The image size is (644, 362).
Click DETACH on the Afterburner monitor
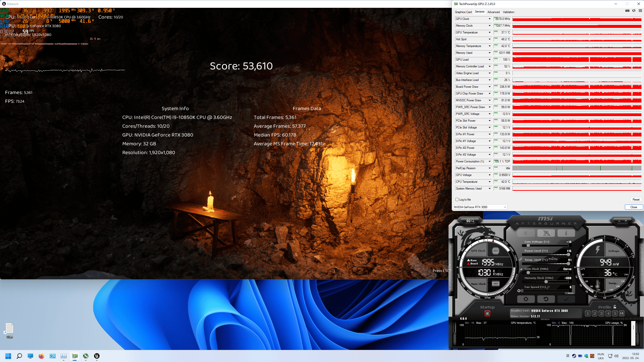pos(545,319)
